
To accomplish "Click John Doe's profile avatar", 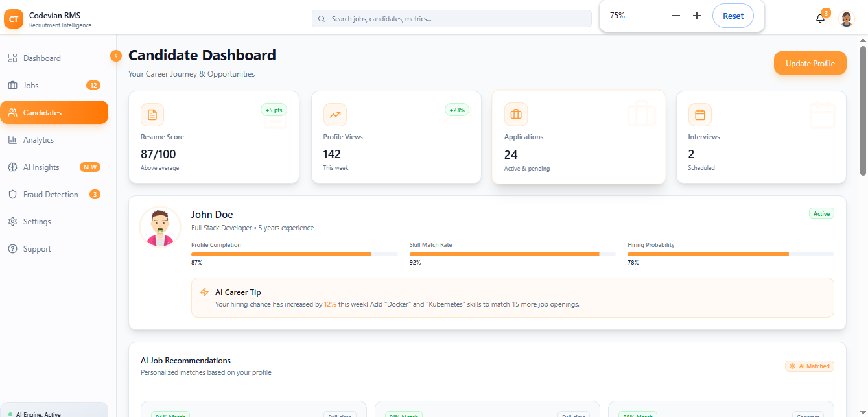I will [159, 227].
